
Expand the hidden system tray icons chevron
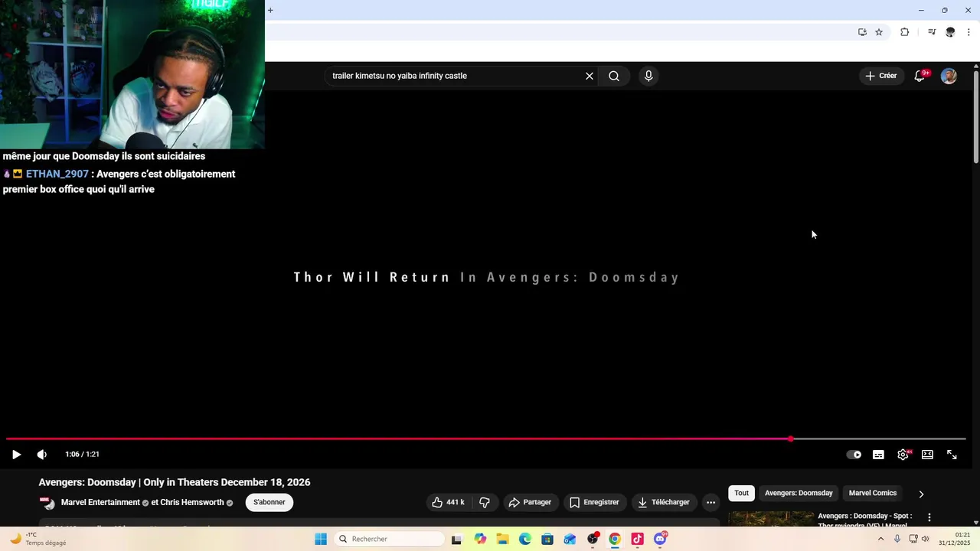tap(880, 539)
